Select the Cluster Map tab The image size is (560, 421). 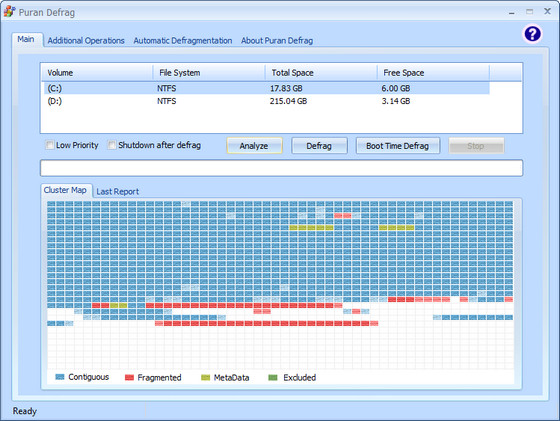click(65, 190)
